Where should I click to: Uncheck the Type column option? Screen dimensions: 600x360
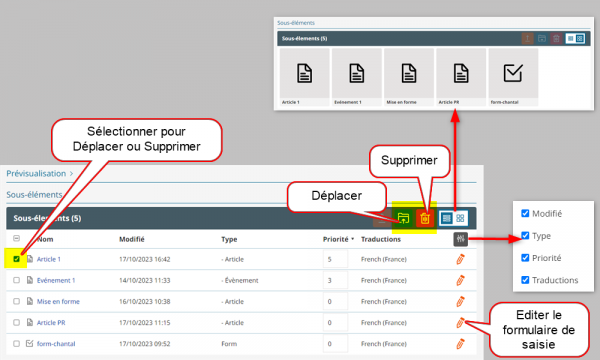pyautogui.click(x=525, y=235)
